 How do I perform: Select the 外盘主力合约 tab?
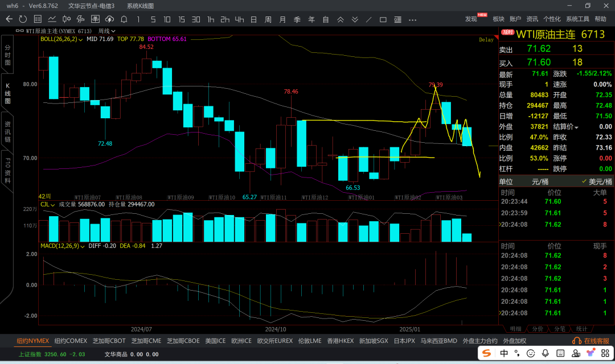coord(480,341)
